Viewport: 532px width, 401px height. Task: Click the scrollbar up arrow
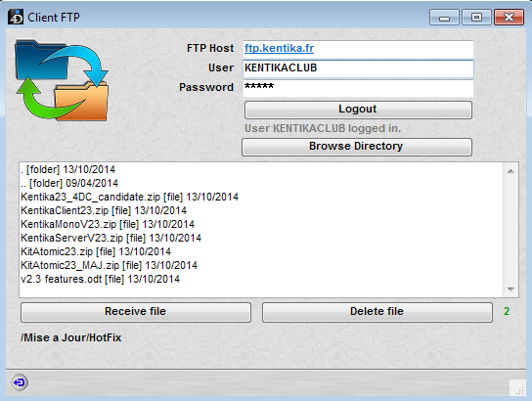pos(510,171)
